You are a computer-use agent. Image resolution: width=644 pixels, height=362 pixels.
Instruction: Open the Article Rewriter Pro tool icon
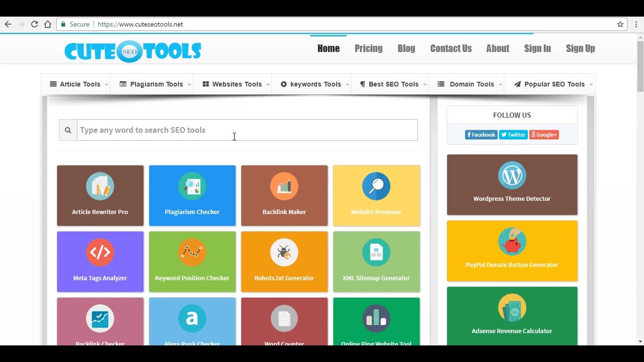point(100,187)
